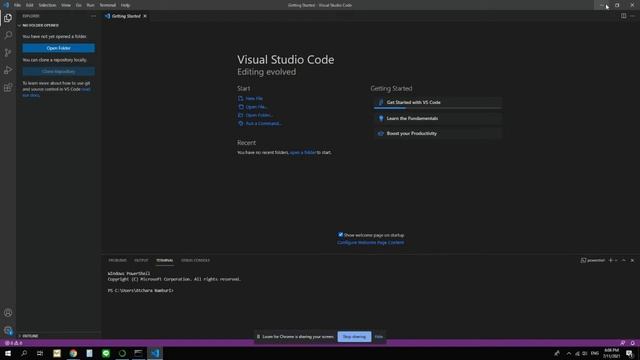Close the terminal panel
Screen dimensions: 640x360
coord(632,260)
